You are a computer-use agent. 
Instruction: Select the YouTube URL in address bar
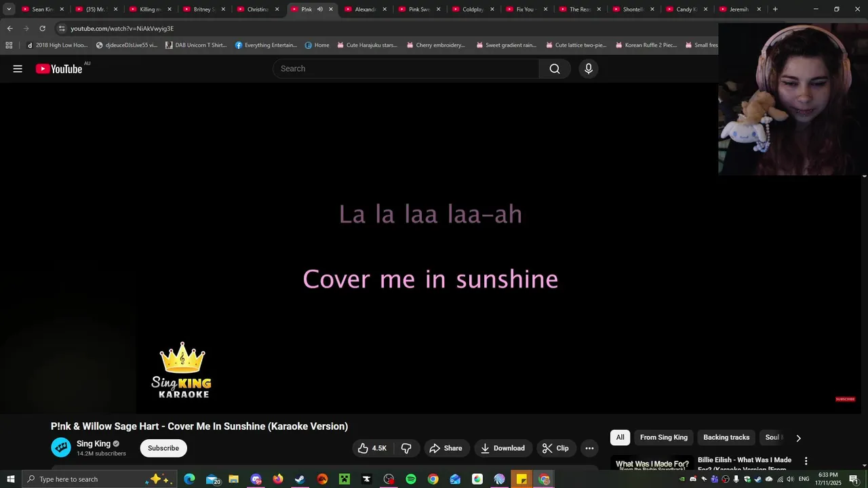pos(122,28)
